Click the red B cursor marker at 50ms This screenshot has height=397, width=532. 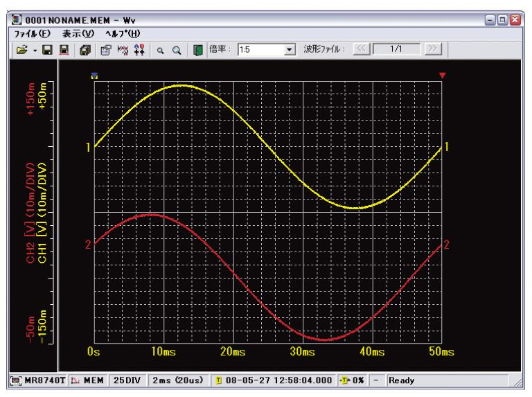(x=442, y=76)
